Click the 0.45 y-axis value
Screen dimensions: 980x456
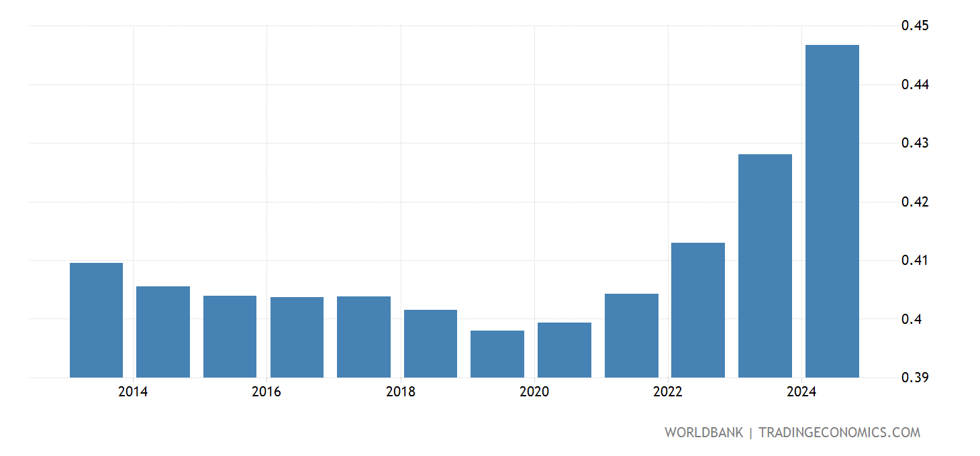(914, 26)
